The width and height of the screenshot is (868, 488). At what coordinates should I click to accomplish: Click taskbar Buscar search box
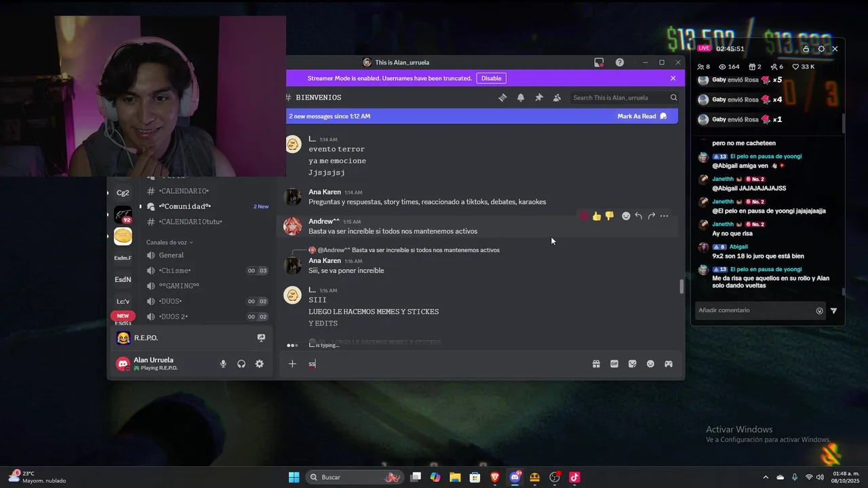[x=356, y=477]
